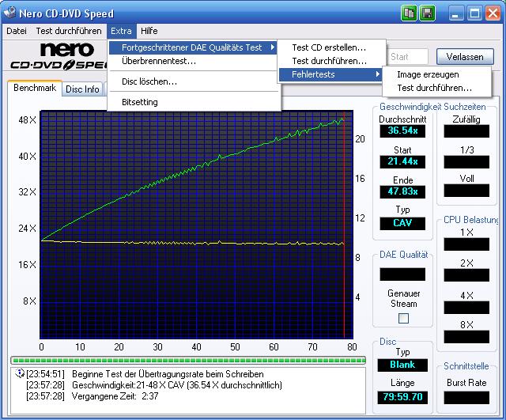506x420 pixels.
Task: Click the CPU Belastung 4X field
Action: pos(466,308)
